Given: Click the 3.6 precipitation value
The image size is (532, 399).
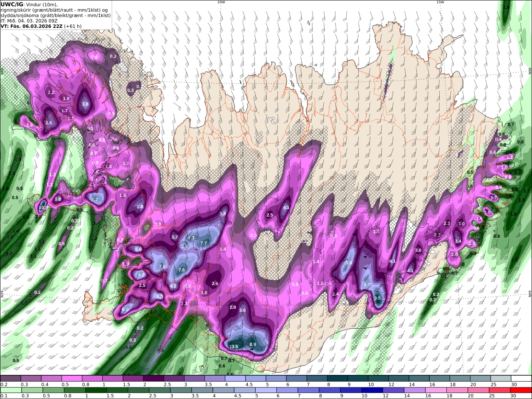Looking at the screenshot, I should point(243,310).
